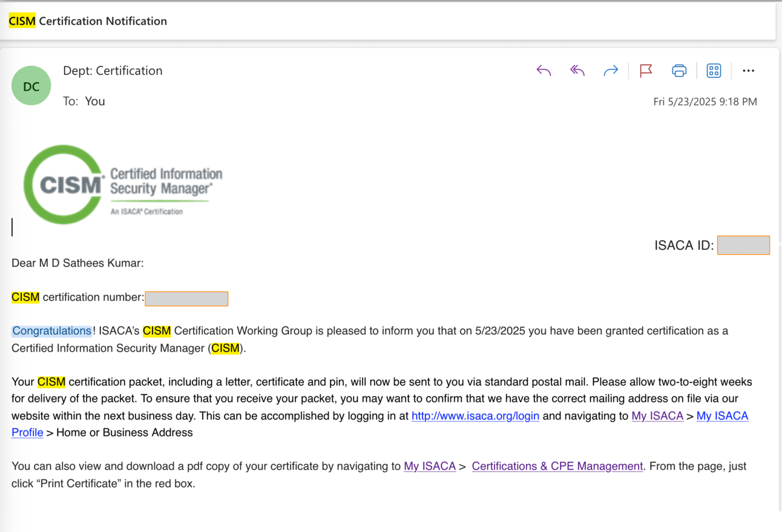The height and width of the screenshot is (532, 782).
Task: Click the text Certified Information Security Manager (CISM)
Action: 129,349
